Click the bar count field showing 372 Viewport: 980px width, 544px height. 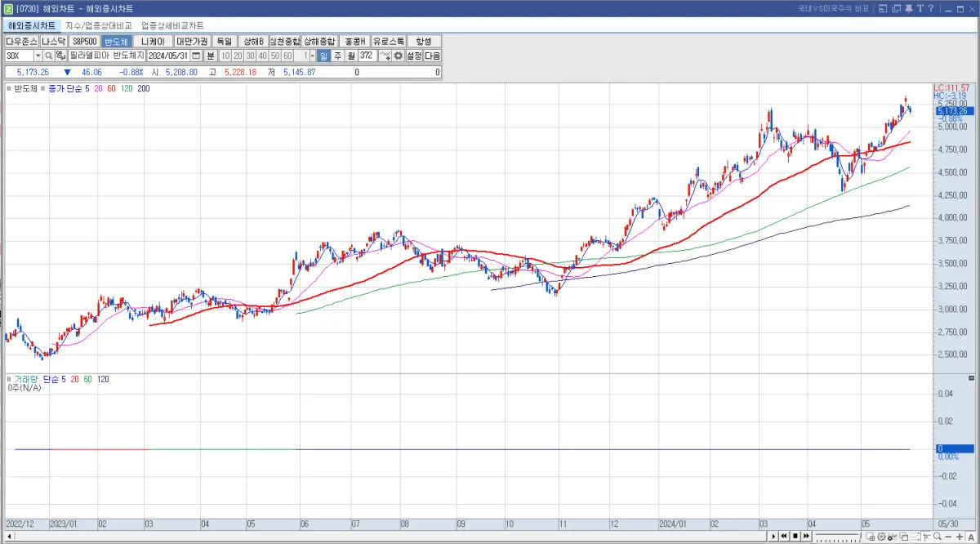click(x=367, y=56)
